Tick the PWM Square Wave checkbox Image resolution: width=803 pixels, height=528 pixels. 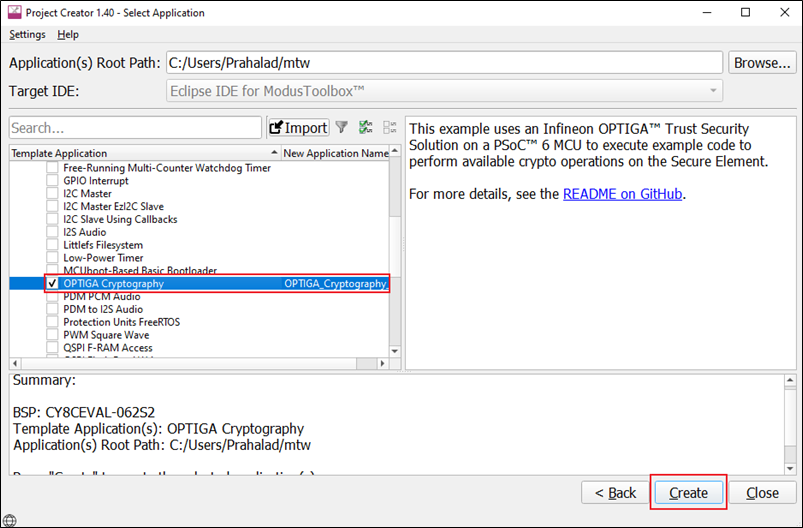coord(53,335)
